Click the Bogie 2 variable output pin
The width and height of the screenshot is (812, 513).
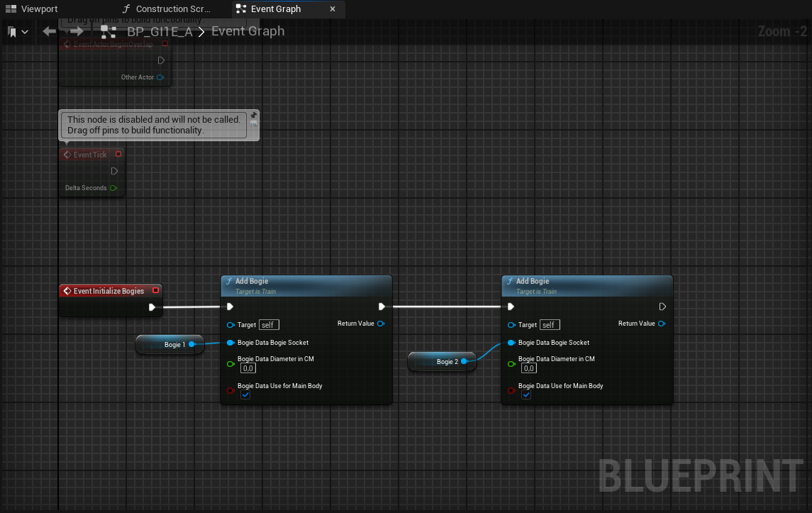464,361
